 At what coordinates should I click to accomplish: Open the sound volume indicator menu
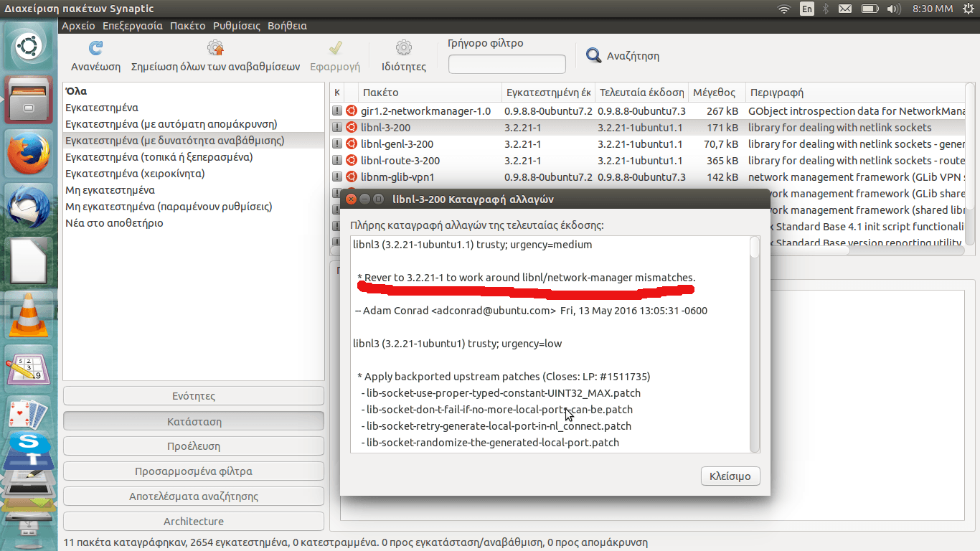892,9
